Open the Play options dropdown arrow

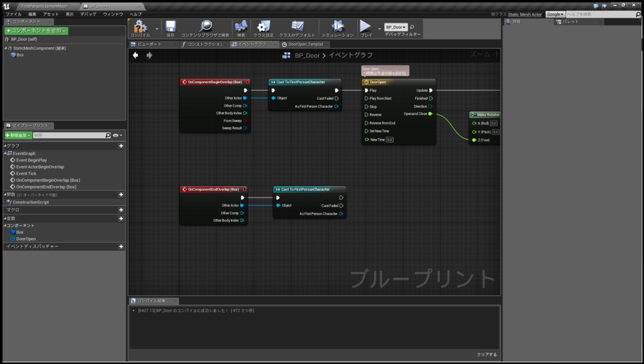pyautogui.click(x=379, y=29)
